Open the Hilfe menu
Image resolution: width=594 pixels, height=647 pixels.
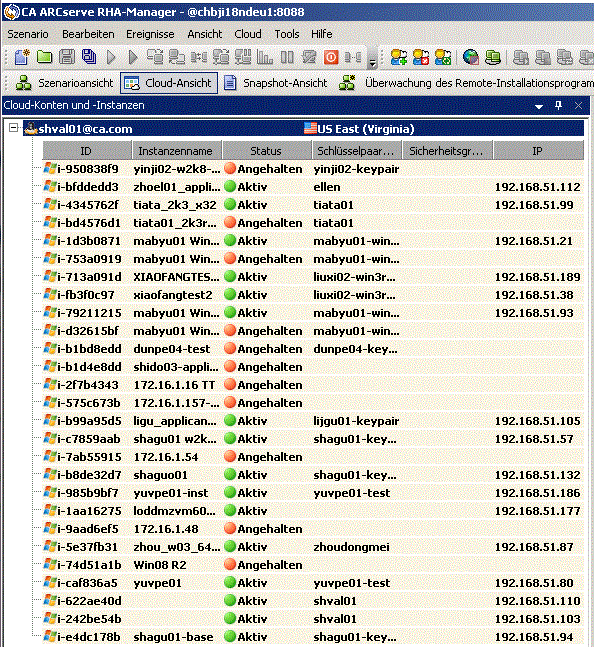tap(322, 34)
